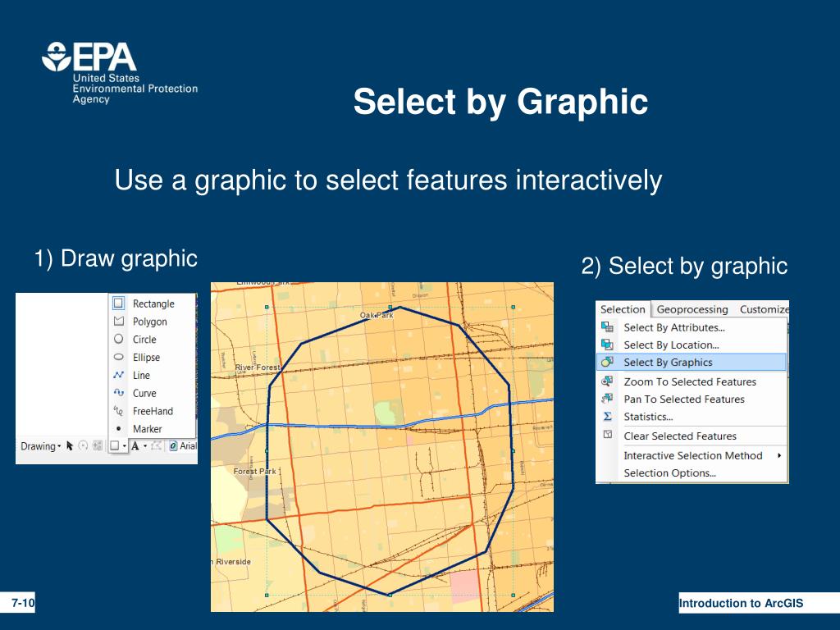Open Statistics... from Selection menu
This screenshot has height=630, width=840.
pos(692,417)
